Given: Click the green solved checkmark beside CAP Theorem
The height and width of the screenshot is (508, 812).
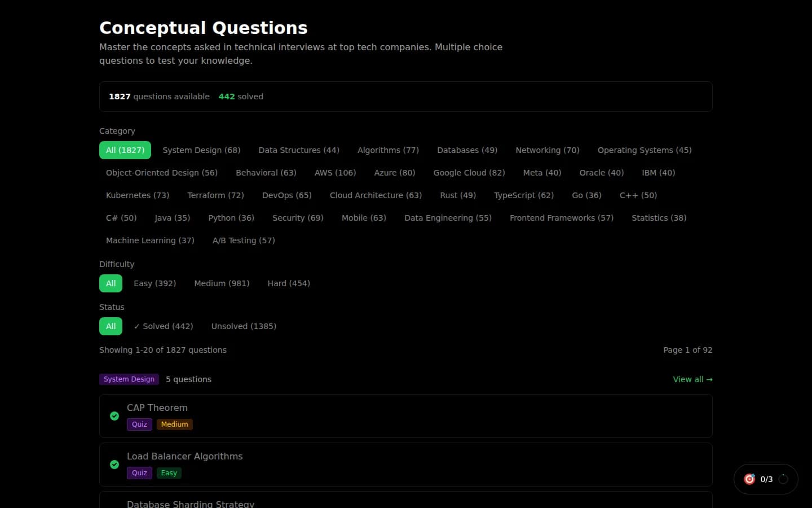Looking at the screenshot, I should pos(114,416).
